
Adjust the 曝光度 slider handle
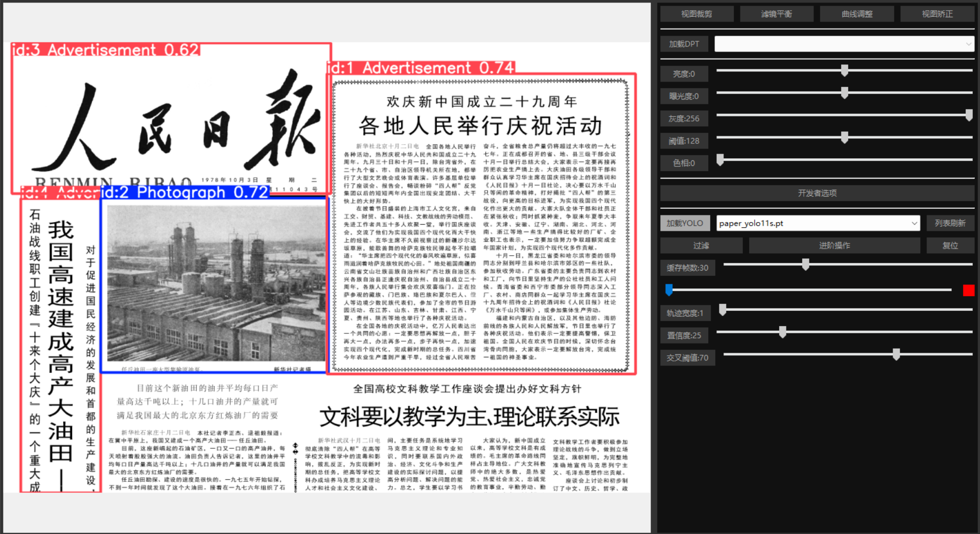(845, 93)
